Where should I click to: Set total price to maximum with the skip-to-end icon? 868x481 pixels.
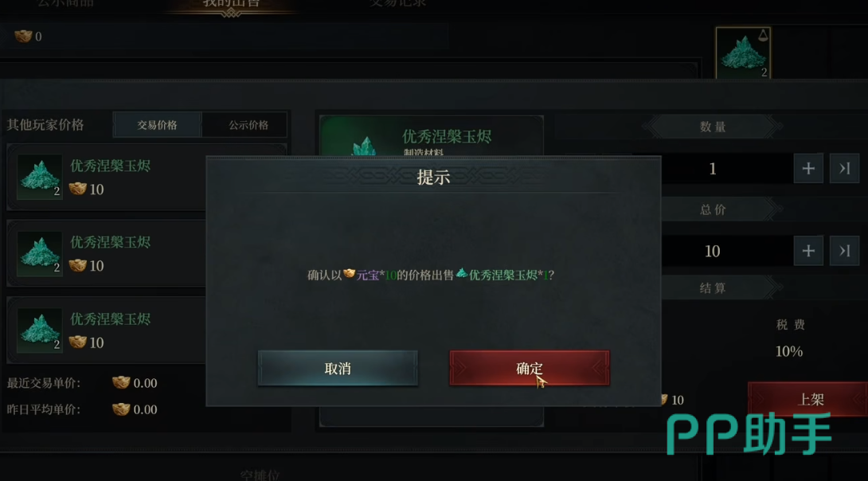pos(844,251)
